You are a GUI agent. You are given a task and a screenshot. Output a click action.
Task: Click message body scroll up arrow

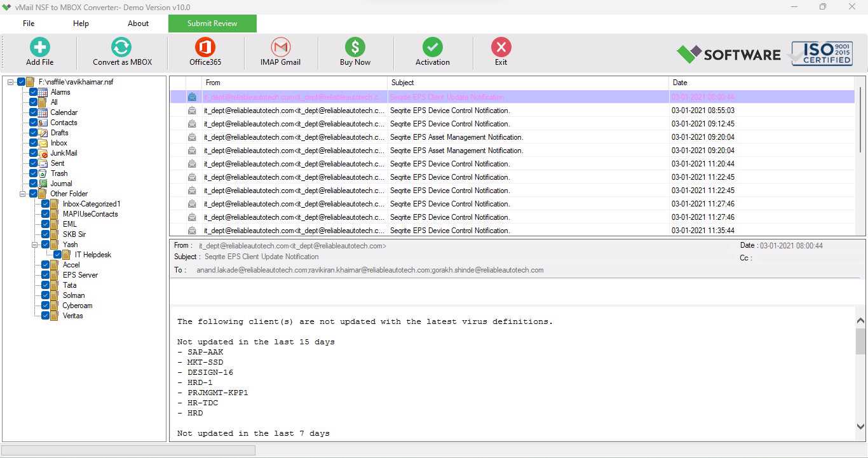pyautogui.click(x=860, y=321)
